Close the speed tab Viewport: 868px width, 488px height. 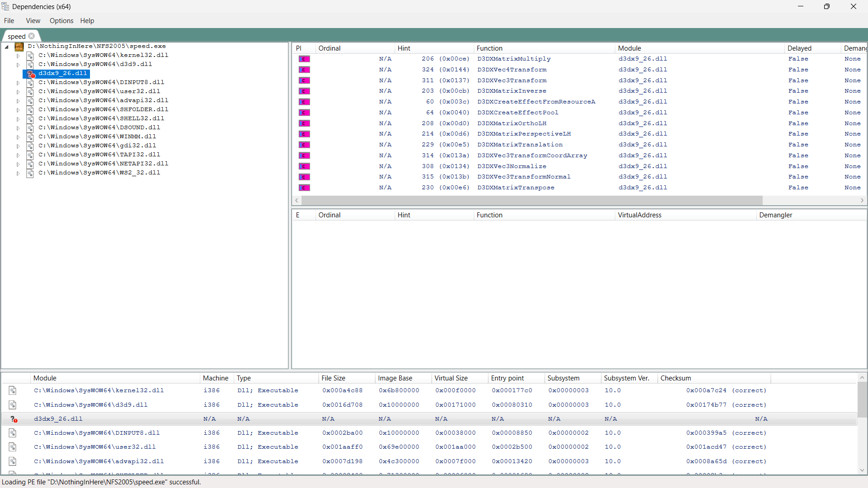point(32,36)
